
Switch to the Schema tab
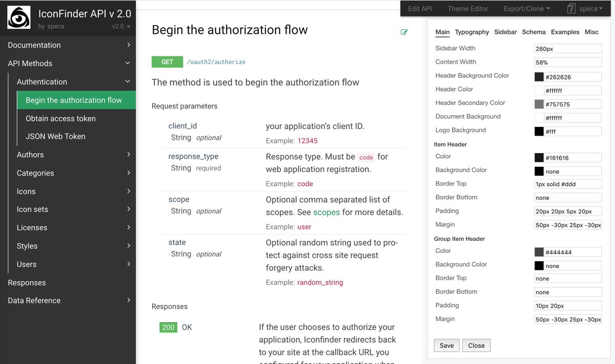[x=534, y=32]
